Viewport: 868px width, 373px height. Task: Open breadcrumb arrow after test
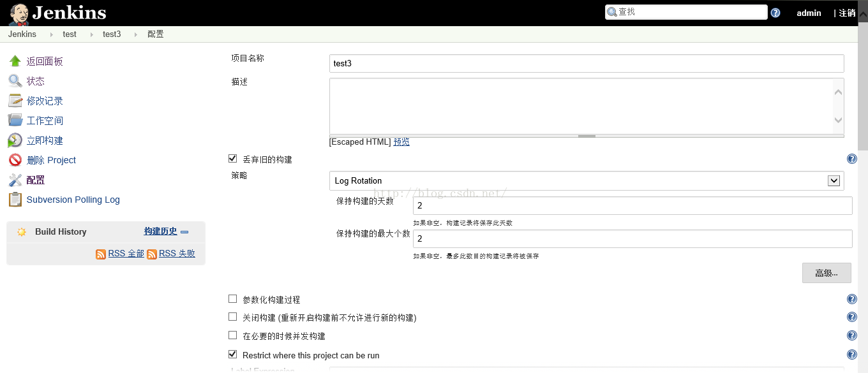pyautogui.click(x=91, y=34)
